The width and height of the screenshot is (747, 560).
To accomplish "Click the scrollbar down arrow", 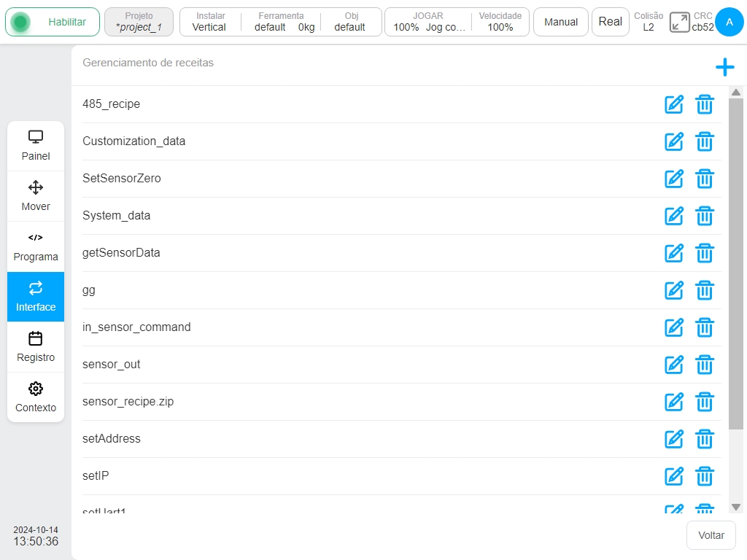I will (735, 507).
